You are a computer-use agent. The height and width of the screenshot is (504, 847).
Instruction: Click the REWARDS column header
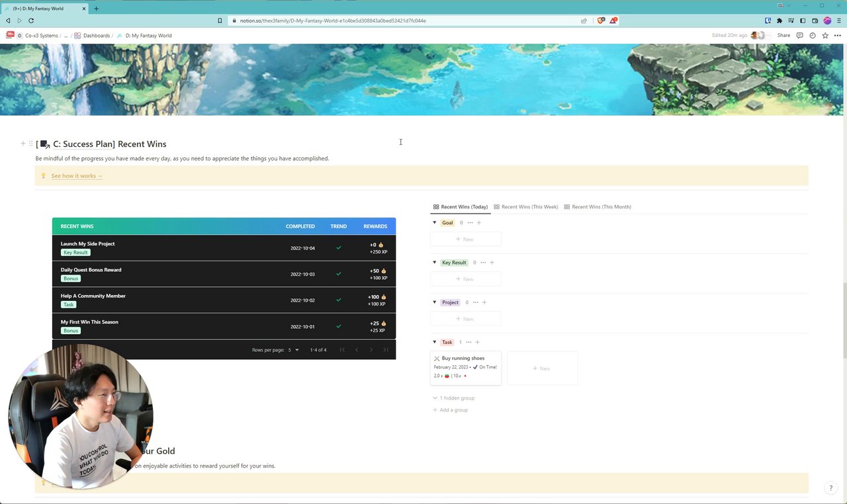[375, 226]
